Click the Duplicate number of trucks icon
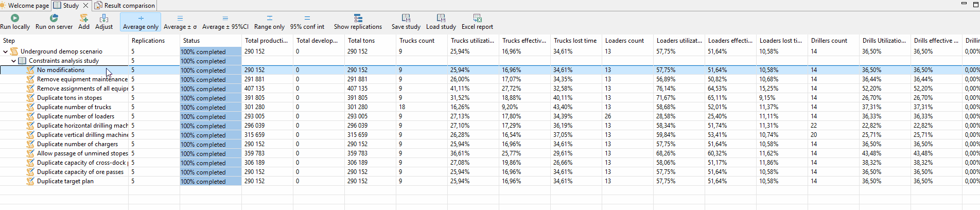 tap(31, 107)
